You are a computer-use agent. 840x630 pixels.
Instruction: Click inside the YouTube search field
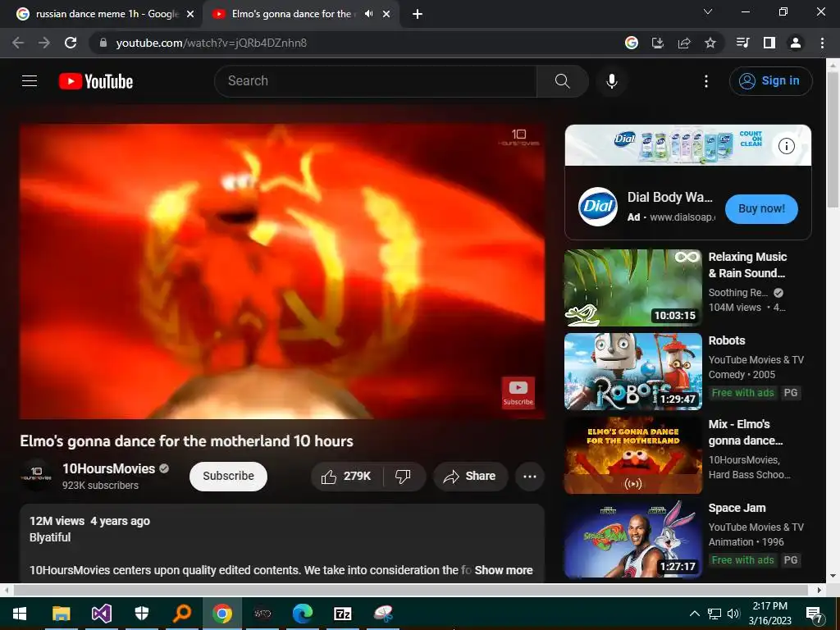(375, 81)
